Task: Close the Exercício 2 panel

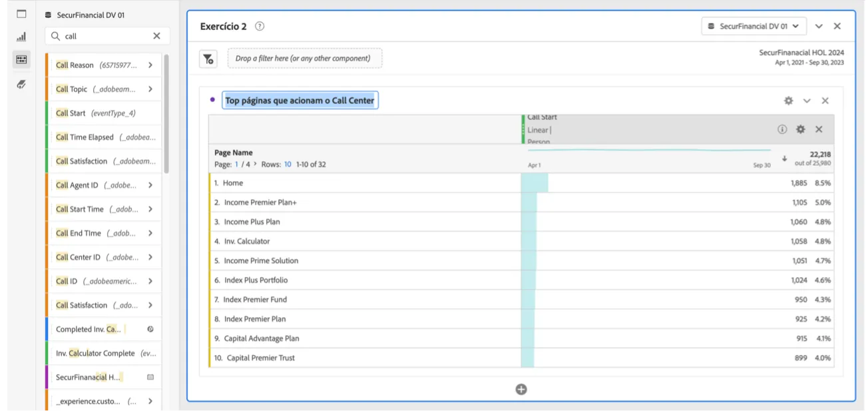Action: [837, 26]
